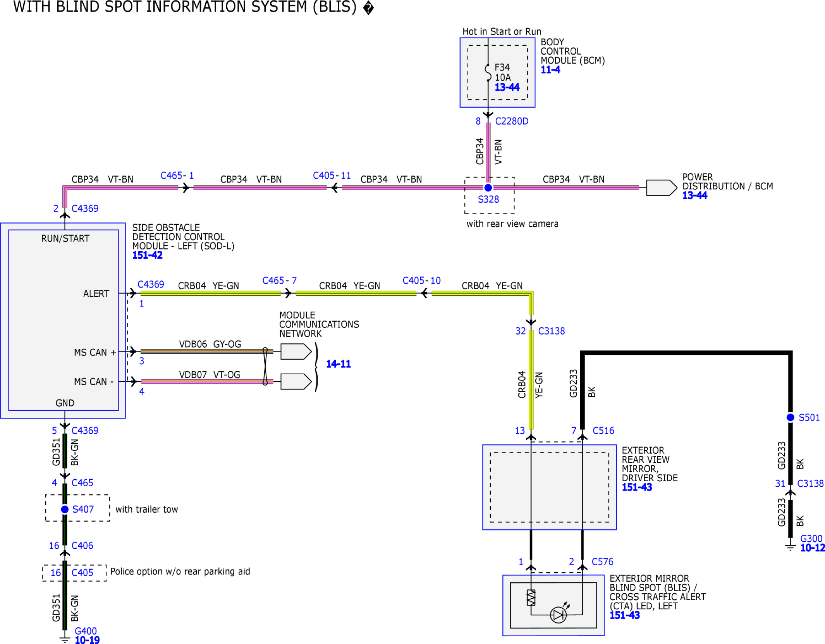Click connector label C2280D
825x644 pixels.
click(x=512, y=121)
